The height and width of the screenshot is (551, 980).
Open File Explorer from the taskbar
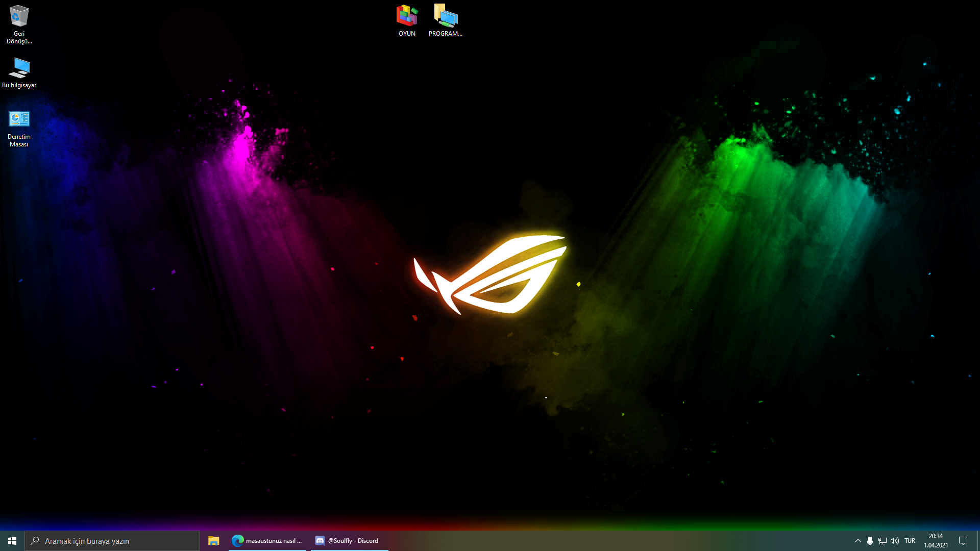coord(214,541)
